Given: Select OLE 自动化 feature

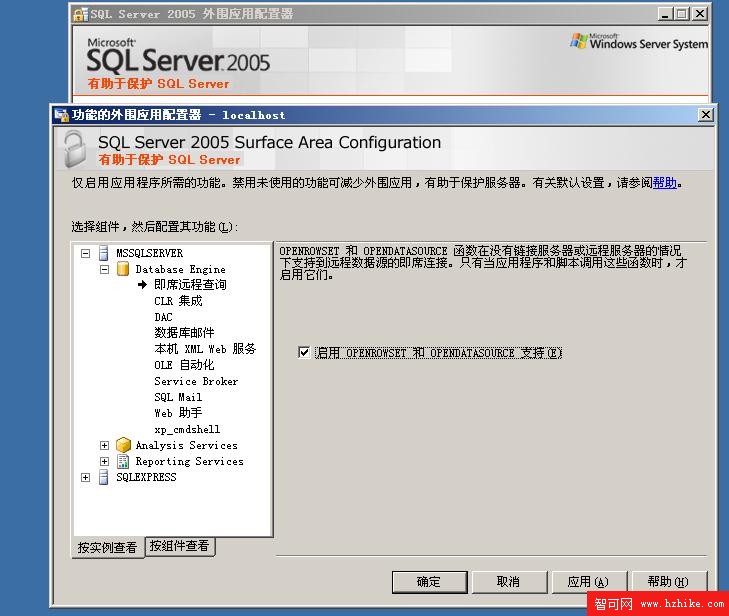Looking at the screenshot, I should click(184, 365).
